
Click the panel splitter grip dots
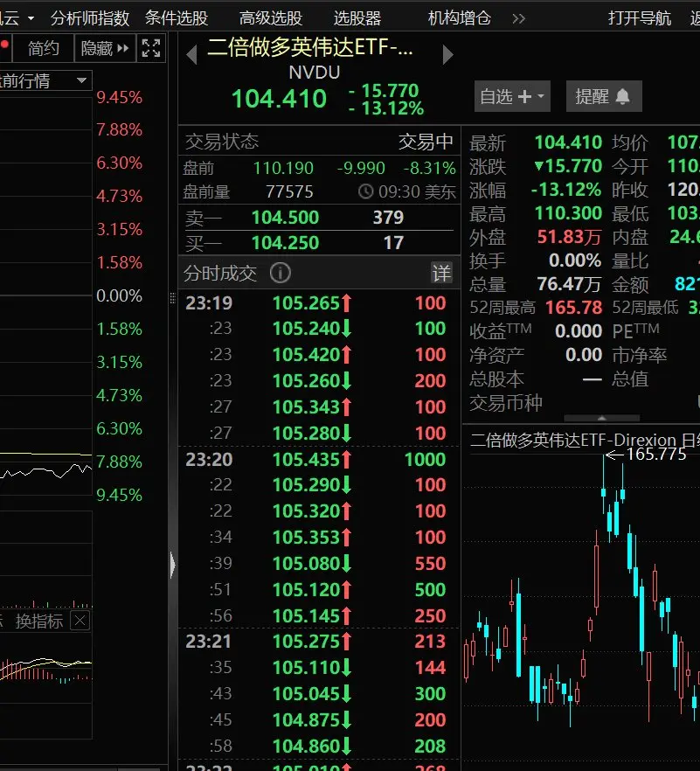click(x=172, y=298)
